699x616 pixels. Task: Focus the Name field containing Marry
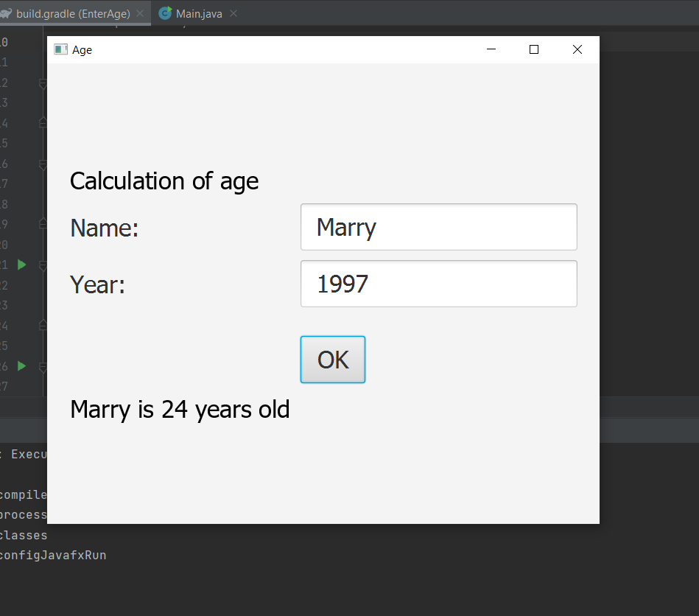(x=439, y=227)
